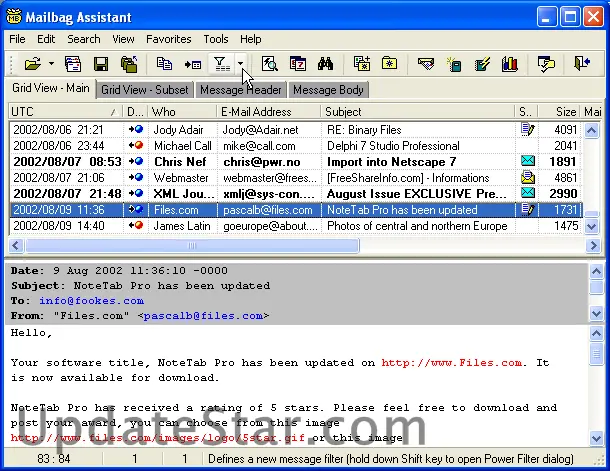Click the message body scroll down arrow
Image resolution: width=610 pixels, height=471 pixels.
coord(596,438)
